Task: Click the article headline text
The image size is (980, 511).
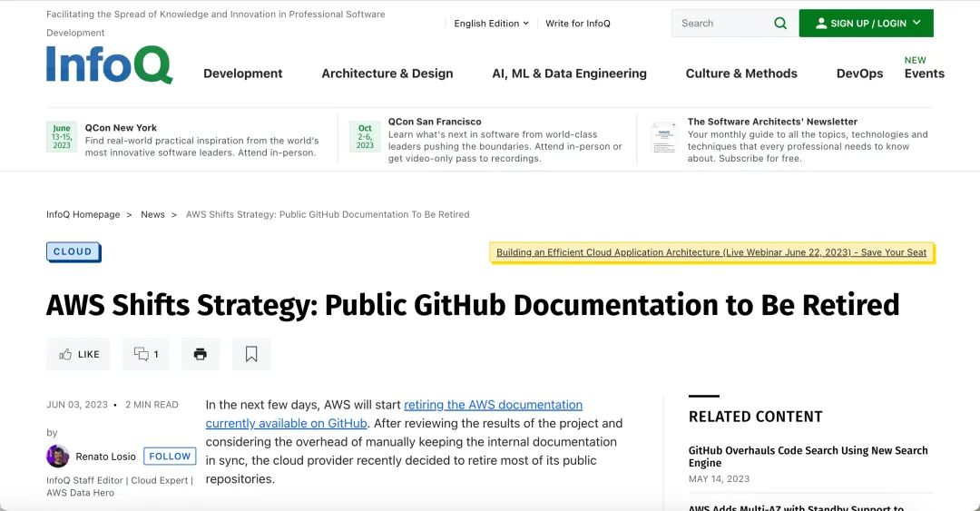Action: pos(473,305)
